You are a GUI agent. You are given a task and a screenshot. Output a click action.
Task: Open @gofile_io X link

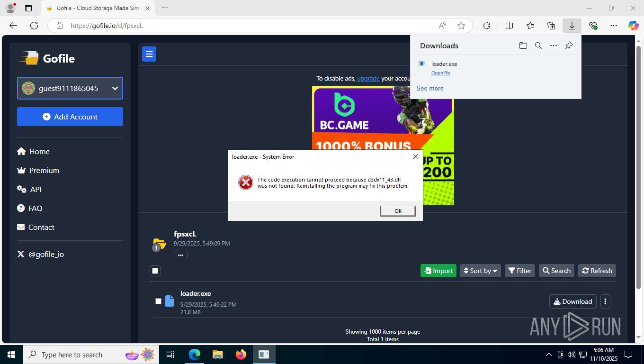click(x=41, y=254)
